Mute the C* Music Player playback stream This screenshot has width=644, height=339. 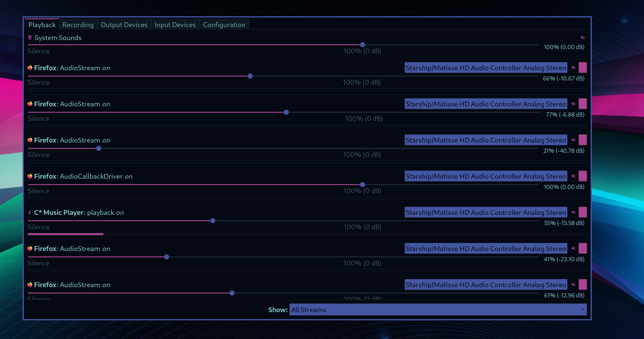[x=573, y=212]
